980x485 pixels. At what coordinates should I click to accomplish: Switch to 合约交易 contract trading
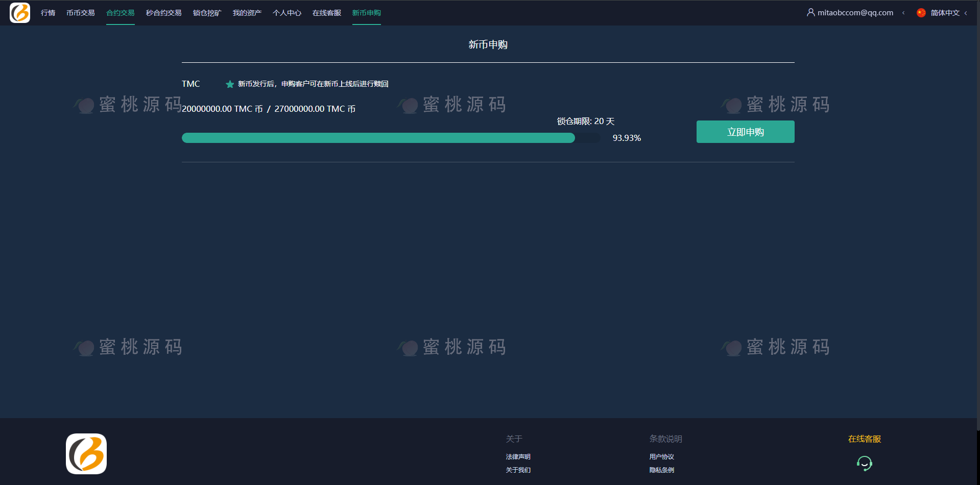tap(121, 13)
